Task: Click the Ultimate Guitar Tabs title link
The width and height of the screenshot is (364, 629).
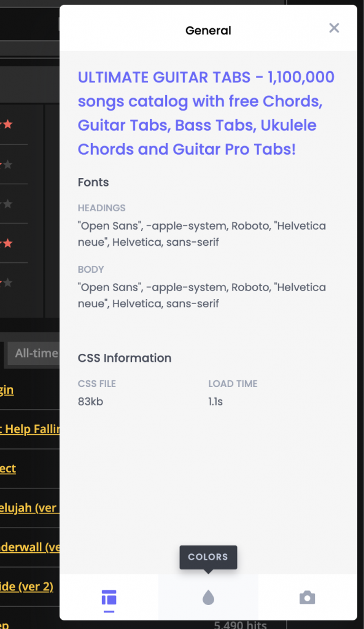Action: coord(206,113)
